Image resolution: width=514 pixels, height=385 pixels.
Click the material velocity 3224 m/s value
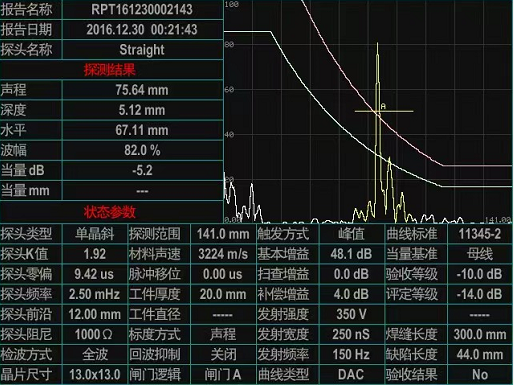pos(223,254)
